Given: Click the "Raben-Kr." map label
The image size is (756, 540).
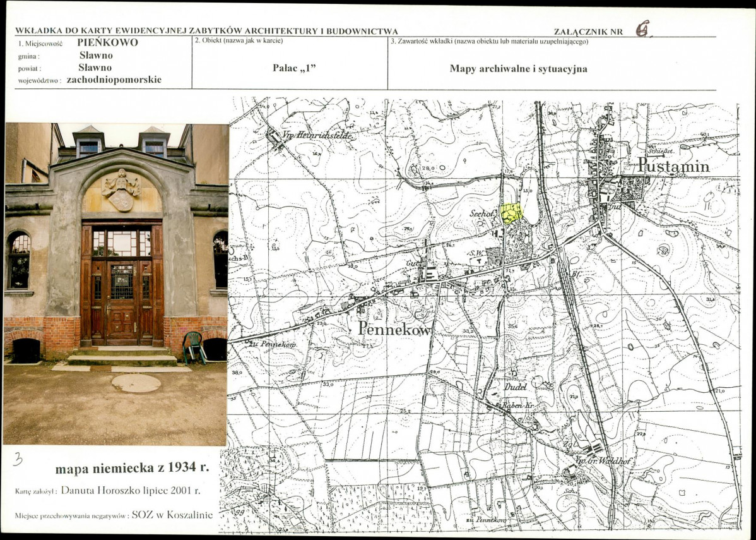Looking at the screenshot, I should click(x=518, y=406).
